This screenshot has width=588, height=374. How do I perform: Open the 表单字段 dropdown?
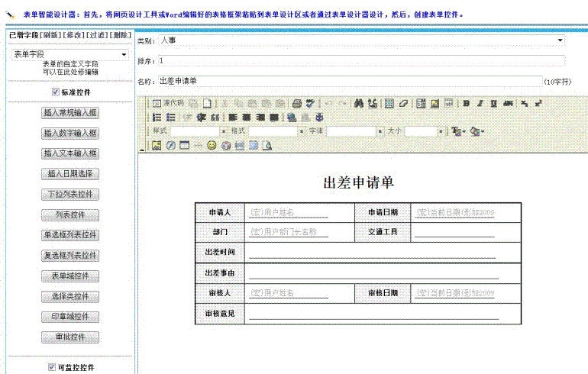(70, 54)
